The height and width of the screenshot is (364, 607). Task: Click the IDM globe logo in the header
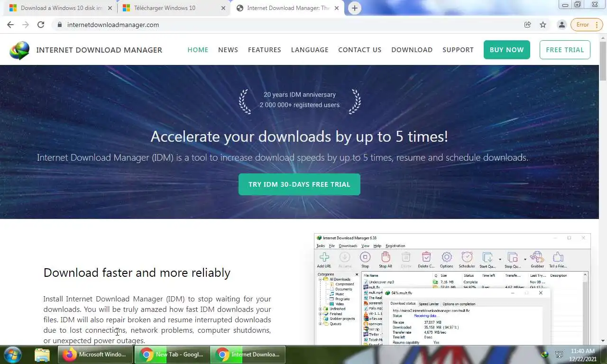coord(19,50)
